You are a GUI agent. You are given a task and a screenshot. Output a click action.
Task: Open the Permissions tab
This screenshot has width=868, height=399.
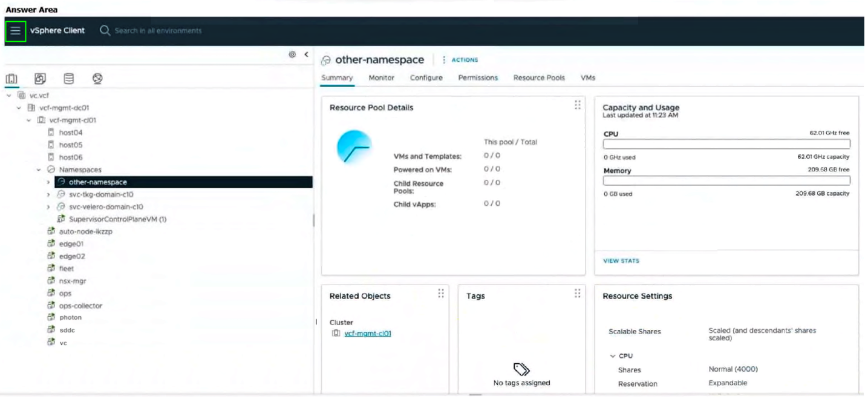coord(478,78)
